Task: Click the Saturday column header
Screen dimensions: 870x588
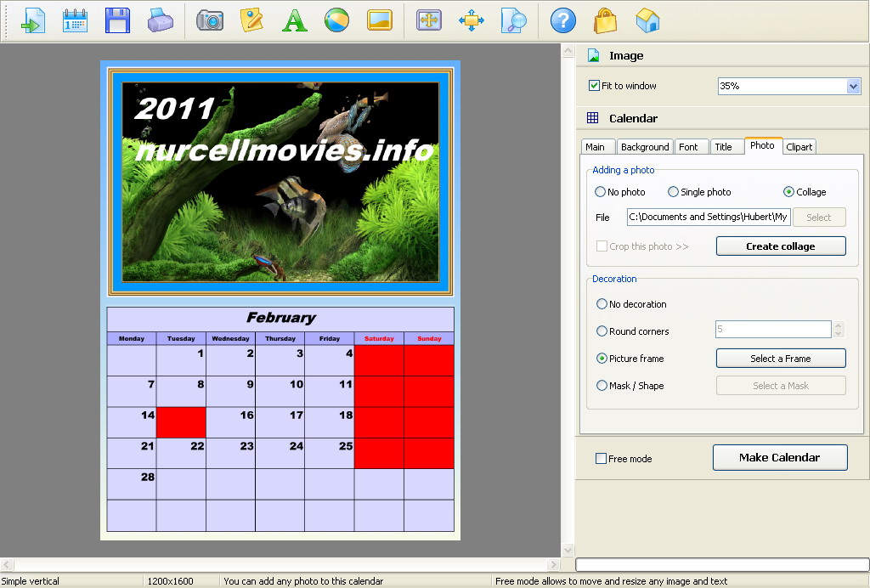Action: coord(379,338)
